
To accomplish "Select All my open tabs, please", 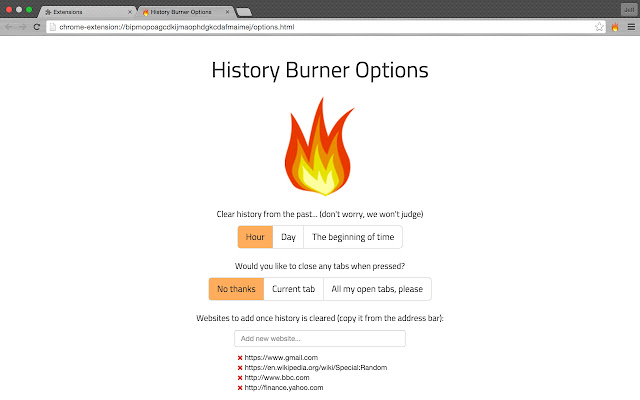I will click(377, 289).
